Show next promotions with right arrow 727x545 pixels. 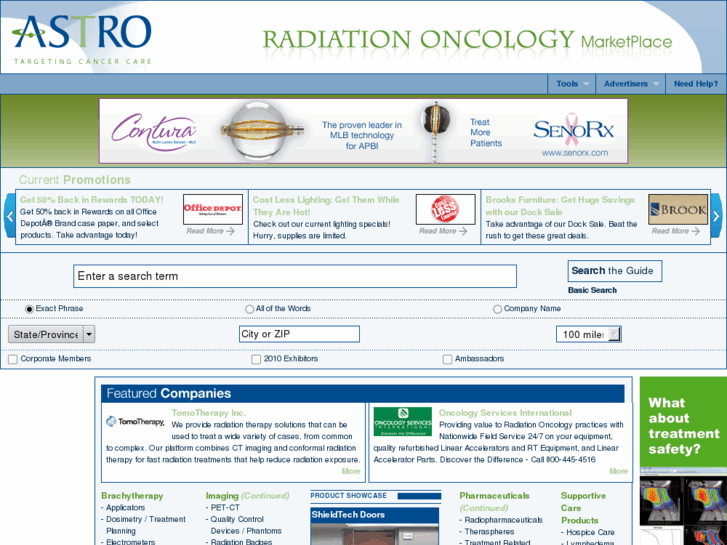(x=716, y=216)
